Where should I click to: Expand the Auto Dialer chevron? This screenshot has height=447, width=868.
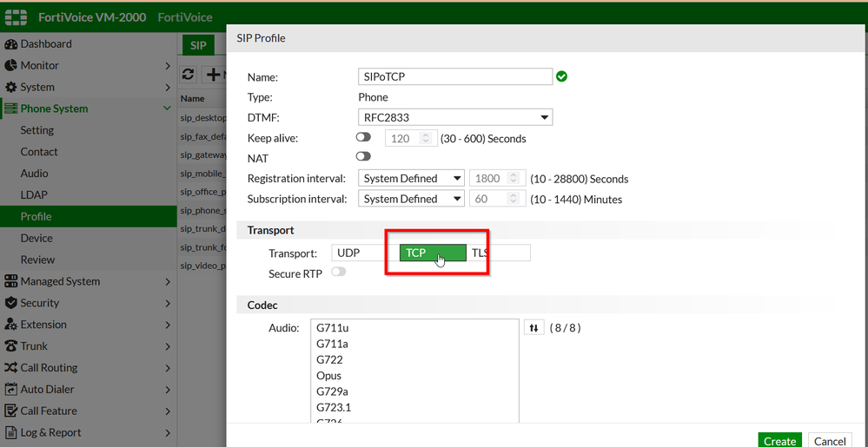point(168,389)
